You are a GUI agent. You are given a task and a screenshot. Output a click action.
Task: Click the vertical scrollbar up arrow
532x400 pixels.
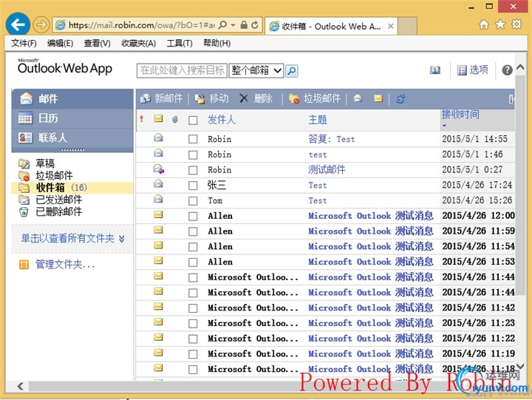coord(520,67)
